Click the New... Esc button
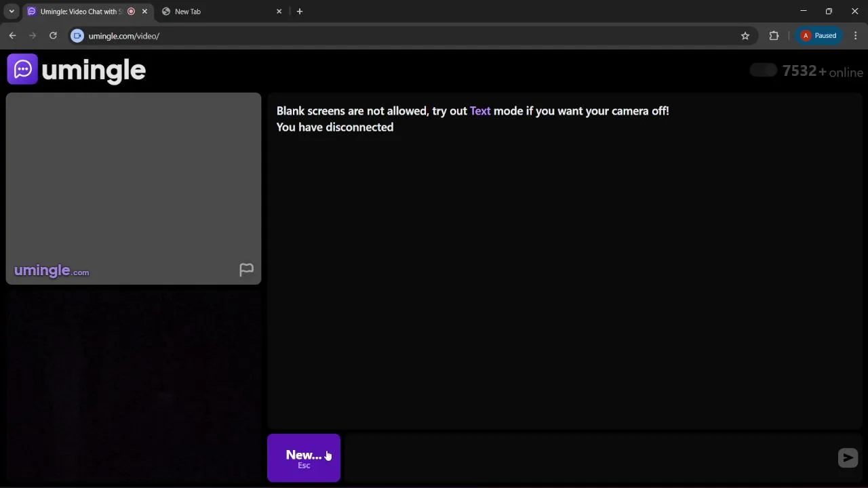The height and width of the screenshot is (488, 868). click(304, 458)
